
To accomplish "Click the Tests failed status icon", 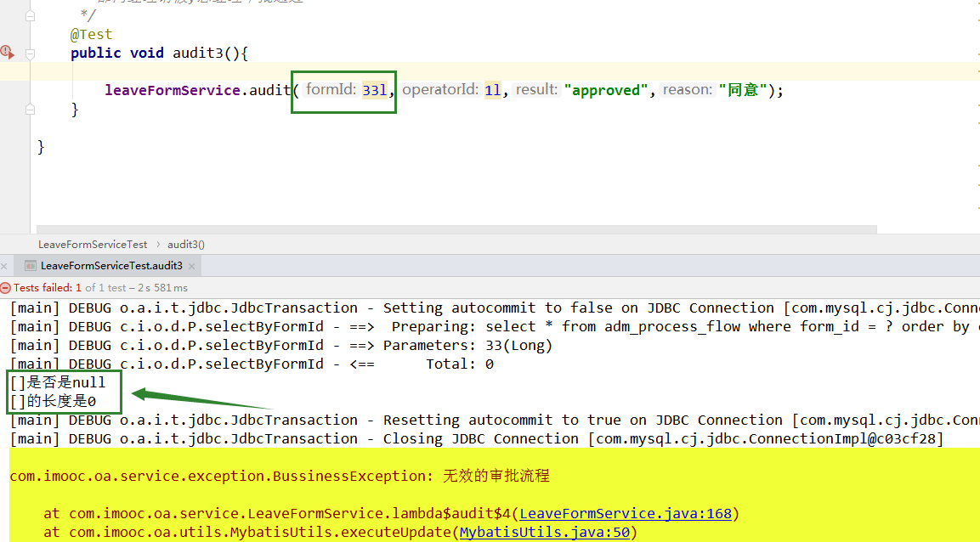I will pos(6,288).
